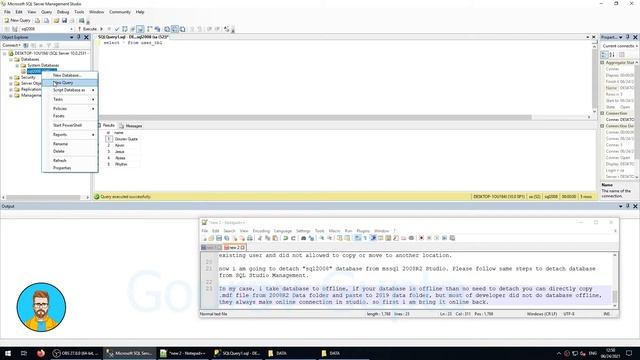The image size is (640, 360).
Task: Expand the System Databases tree node
Action: [17, 65]
